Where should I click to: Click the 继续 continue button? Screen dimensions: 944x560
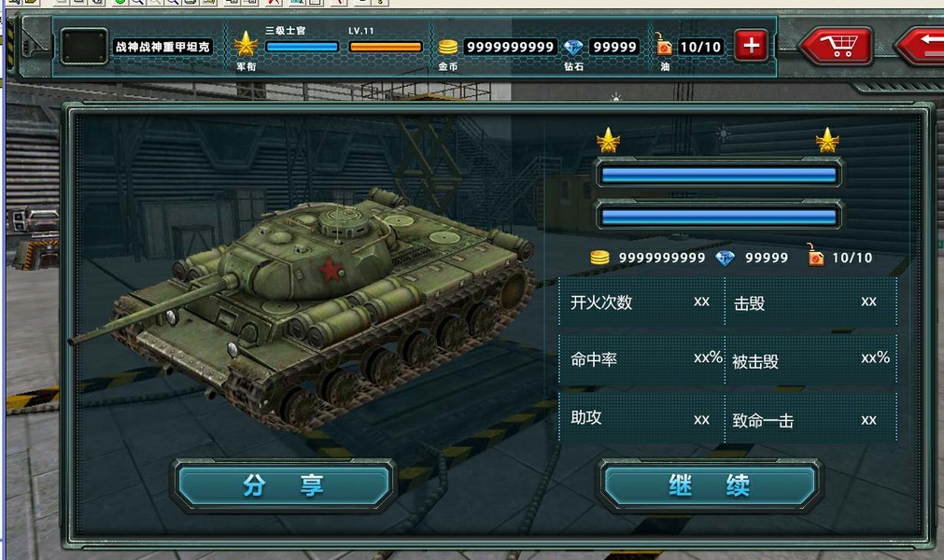710,484
